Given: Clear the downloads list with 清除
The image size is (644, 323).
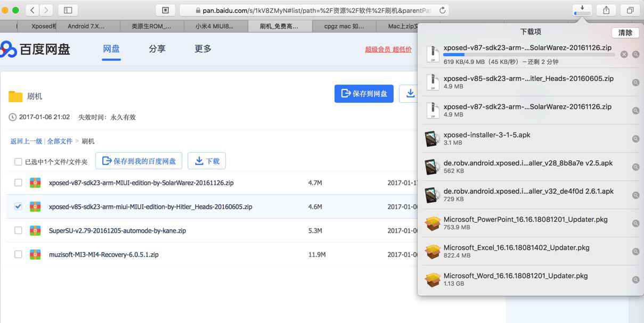Looking at the screenshot, I should (x=625, y=32).
